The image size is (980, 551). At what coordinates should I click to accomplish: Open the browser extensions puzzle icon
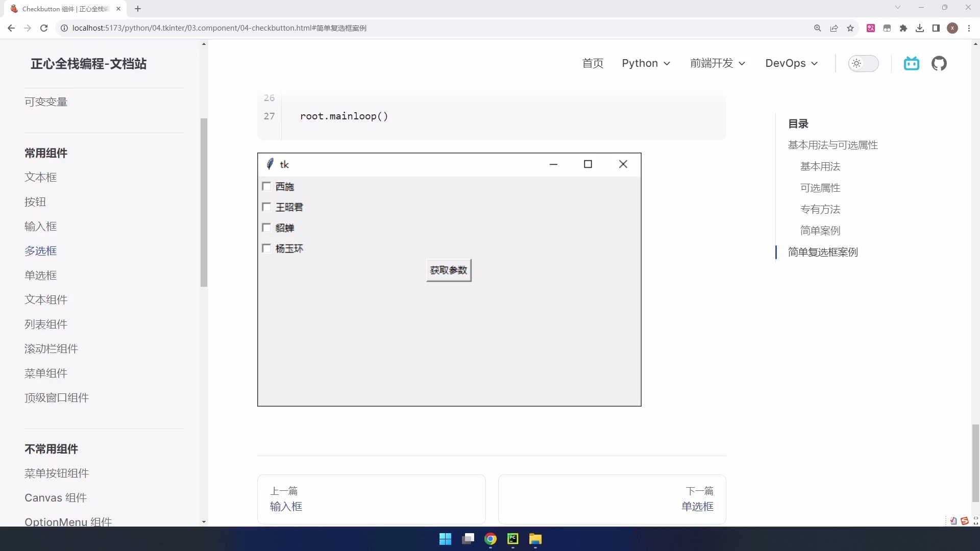click(x=903, y=28)
